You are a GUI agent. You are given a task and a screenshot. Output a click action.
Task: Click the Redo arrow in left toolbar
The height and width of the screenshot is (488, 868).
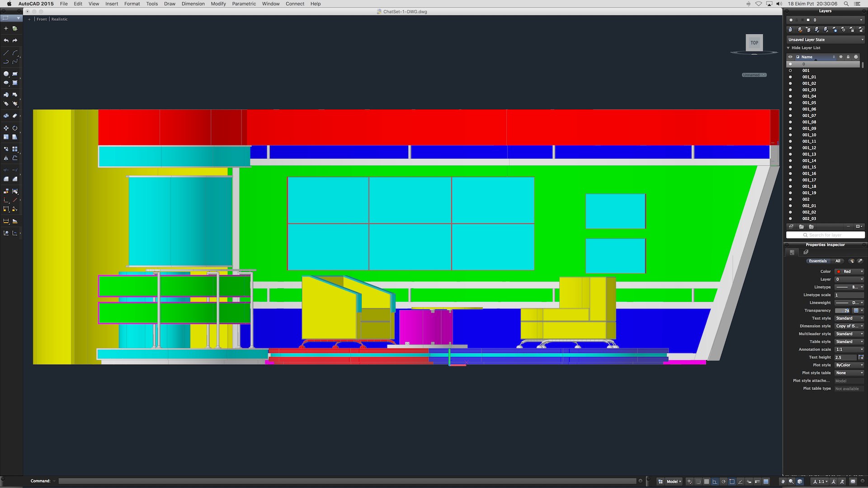click(15, 41)
